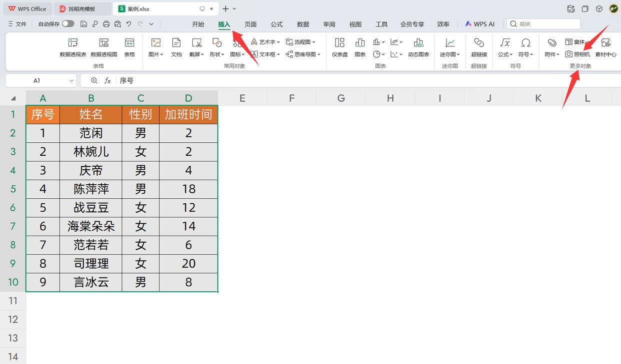Click the share/export icon next to save
The image size is (621, 364).
(94, 24)
